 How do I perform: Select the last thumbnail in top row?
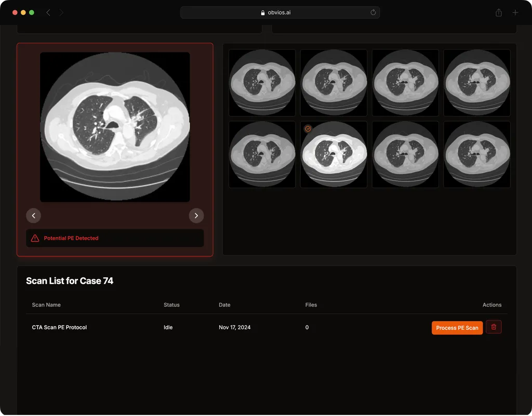tap(477, 83)
